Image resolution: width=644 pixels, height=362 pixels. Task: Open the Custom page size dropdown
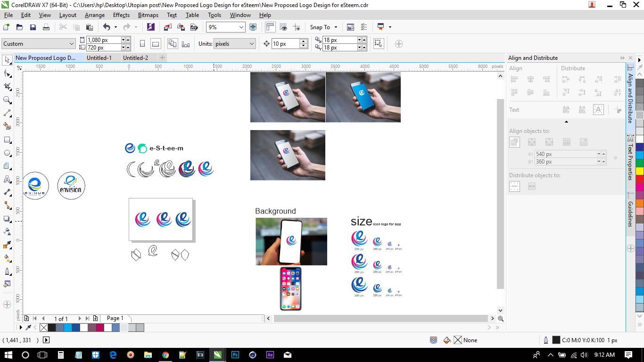[x=72, y=44]
